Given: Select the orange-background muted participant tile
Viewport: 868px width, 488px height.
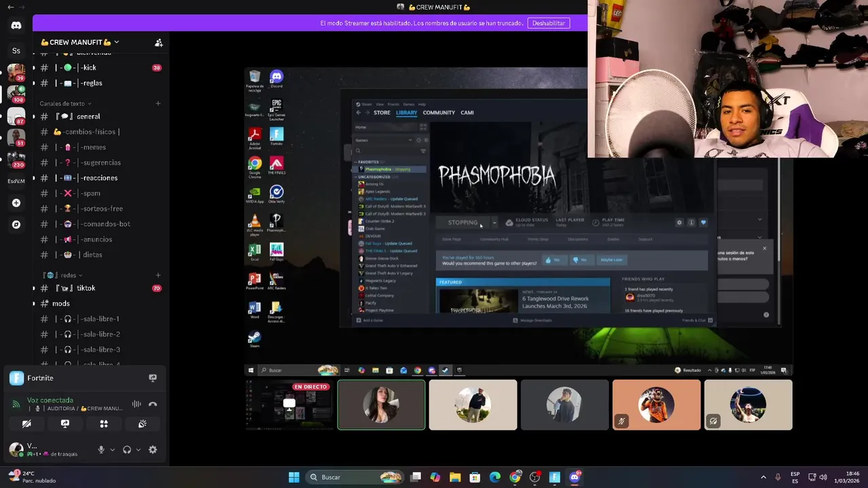Looking at the screenshot, I should [x=656, y=405].
